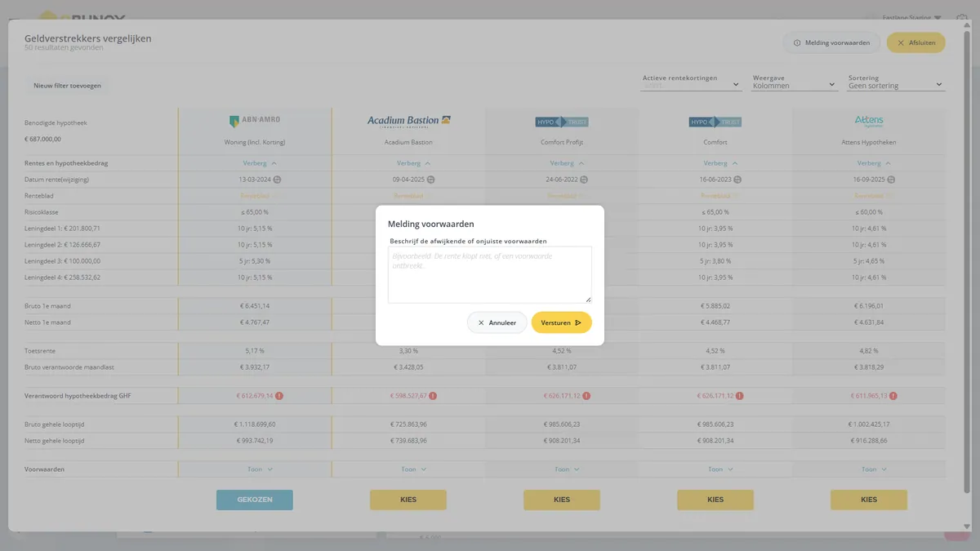Open the Sortering dropdown

point(896,82)
